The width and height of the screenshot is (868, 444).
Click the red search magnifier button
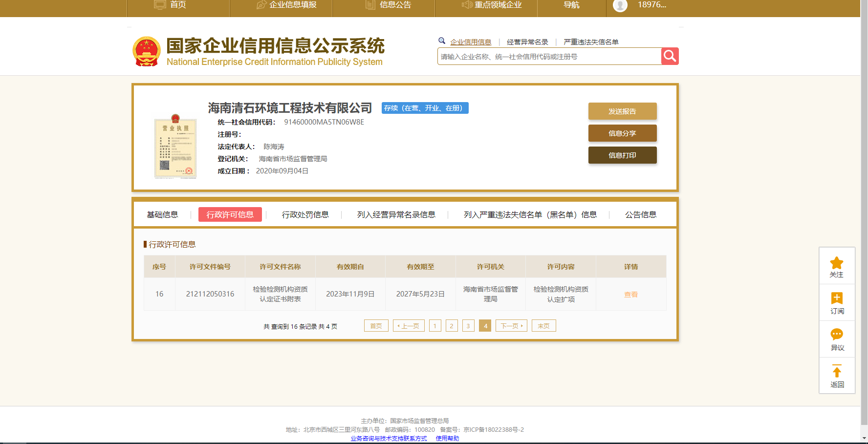pyautogui.click(x=670, y=56)
